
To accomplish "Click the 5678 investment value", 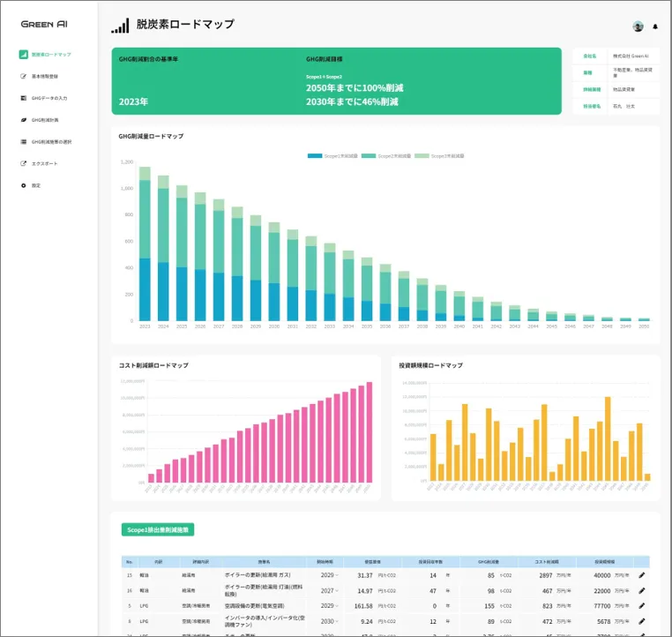I will tap(603, 621).
